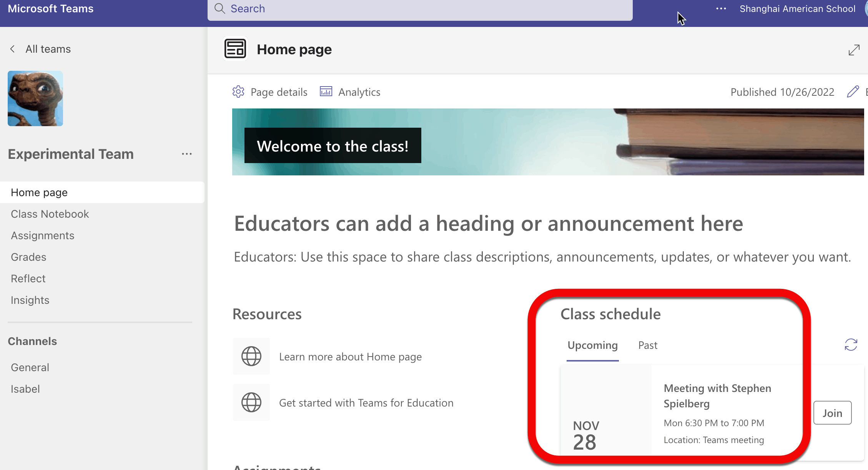Click the pencil edit icon
Viewport: 868px width, 470px height.
pyautogui.click(x=853, y=92)
